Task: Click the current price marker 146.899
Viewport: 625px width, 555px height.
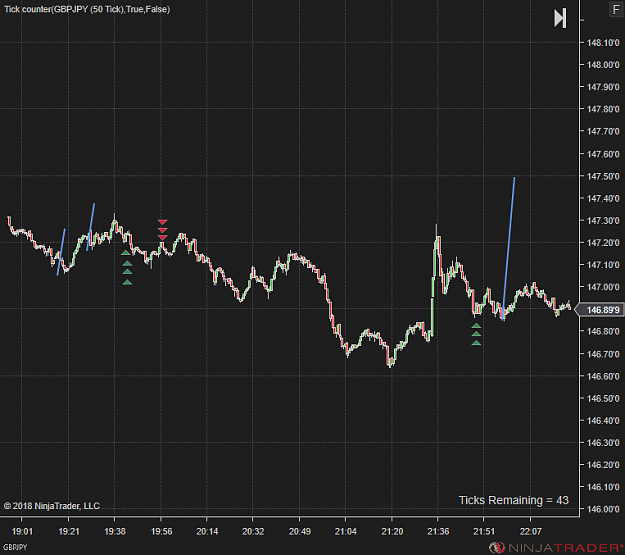Action: (600, 310)
